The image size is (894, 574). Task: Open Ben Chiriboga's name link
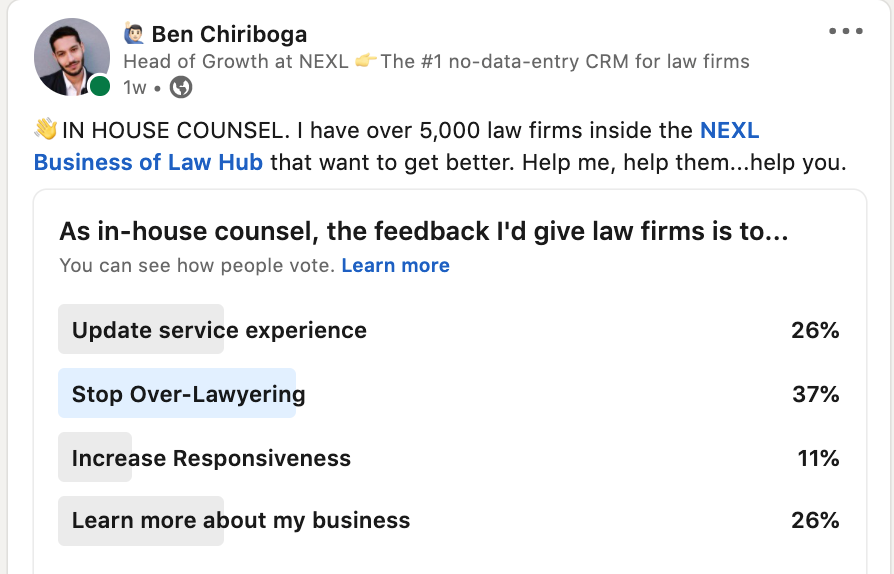229,34
